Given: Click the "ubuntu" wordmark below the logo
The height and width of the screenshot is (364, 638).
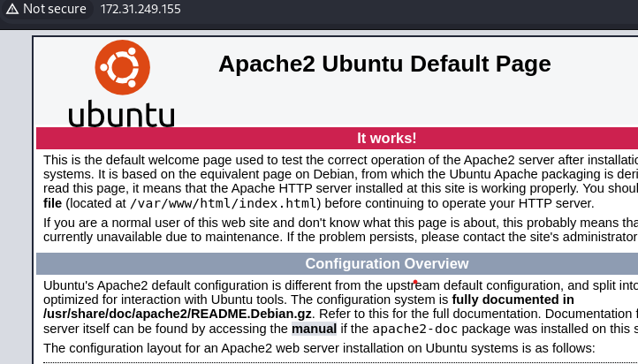Looking at the screenshot, I should [121, 114].
